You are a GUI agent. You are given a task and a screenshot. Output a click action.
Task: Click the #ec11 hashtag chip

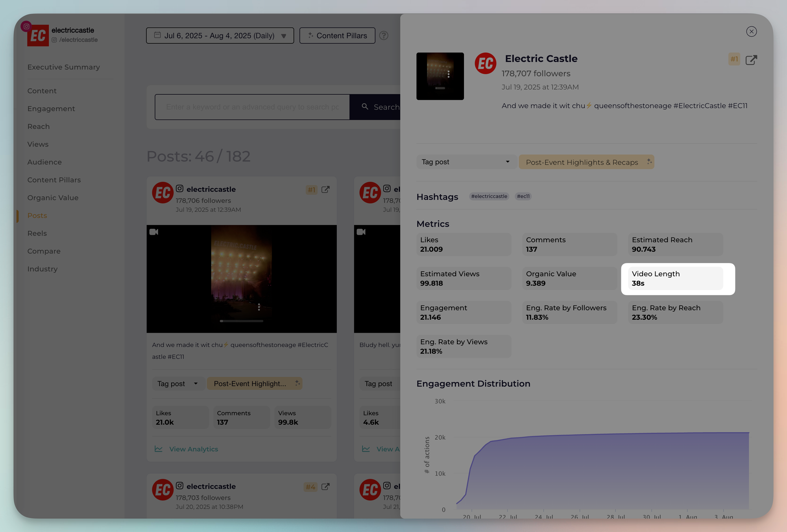click(523, 196)
